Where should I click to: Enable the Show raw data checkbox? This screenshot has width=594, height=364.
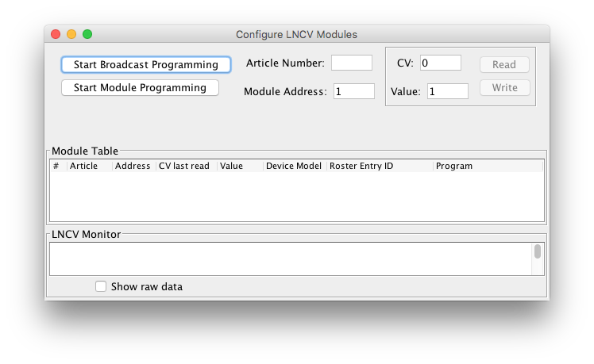click(x=101, y=286)
